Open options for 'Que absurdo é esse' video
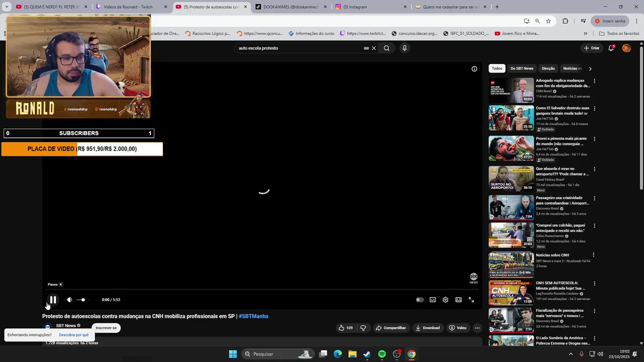 [594, 169]
